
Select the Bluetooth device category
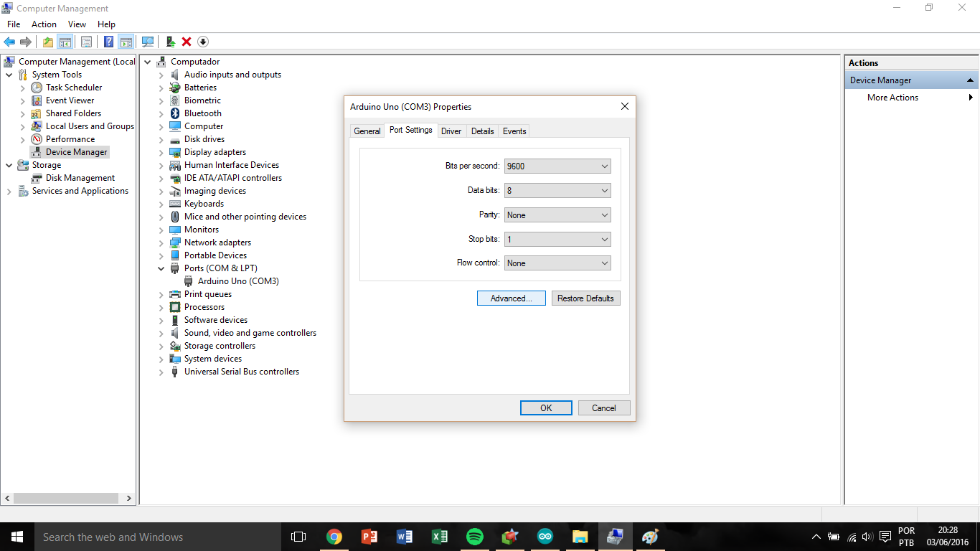(203, 113)
